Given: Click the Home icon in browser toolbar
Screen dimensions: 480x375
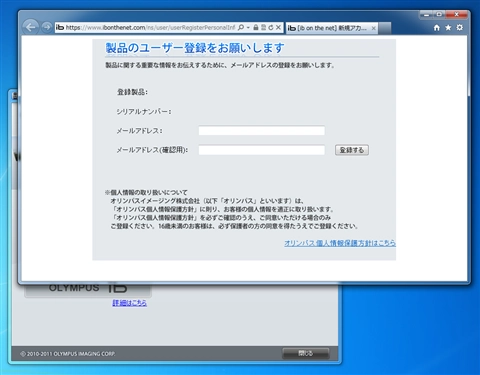Looking at the screenshot, I should coord(437,28).
